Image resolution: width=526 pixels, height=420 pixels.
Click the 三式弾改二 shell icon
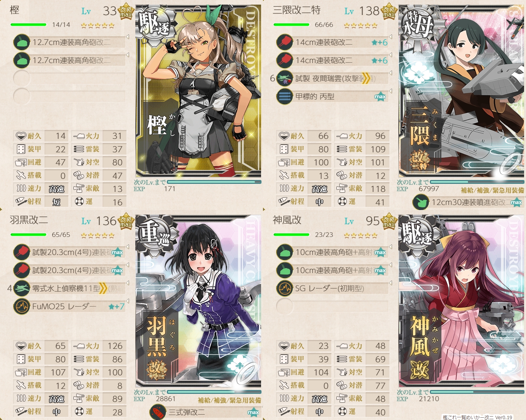click(158, 412)
